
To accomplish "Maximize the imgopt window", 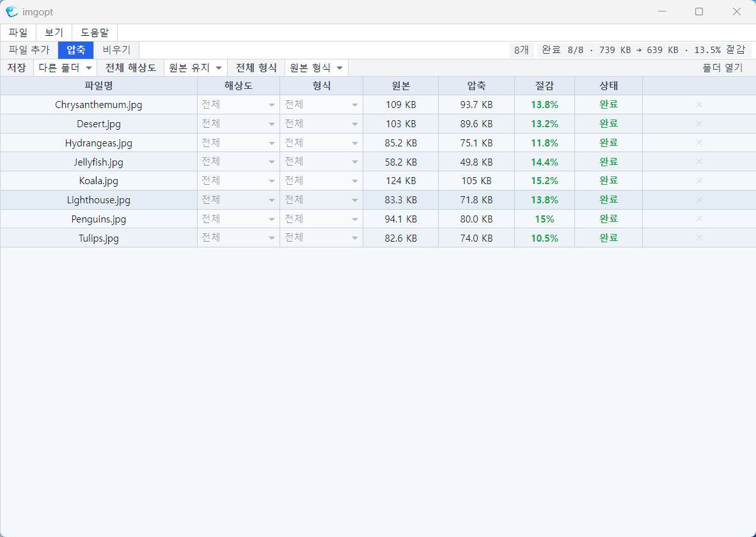I will [699, 12].
